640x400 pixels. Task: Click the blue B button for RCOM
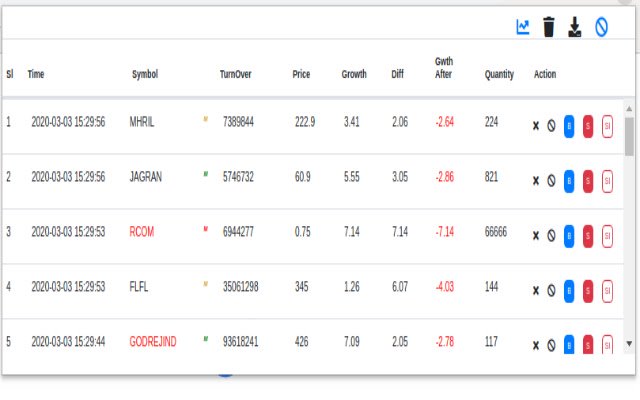coord(569,236)
